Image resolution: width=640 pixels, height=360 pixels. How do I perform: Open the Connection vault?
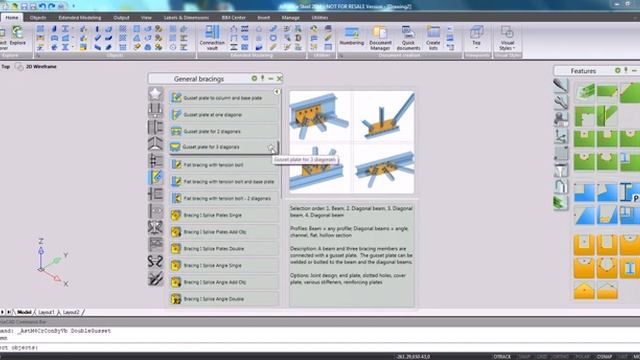(212, 38)
